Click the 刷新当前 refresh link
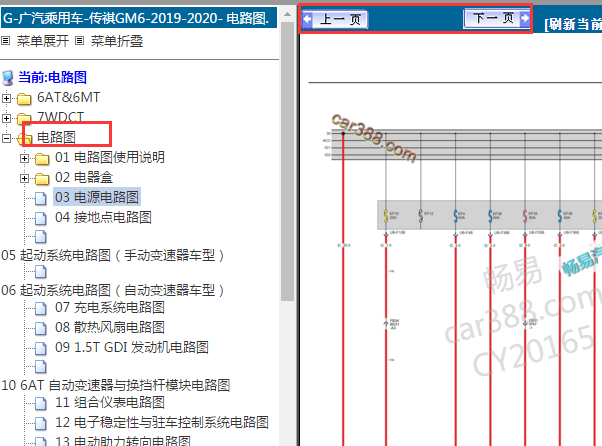The height and width of the screenshot is (446, 602). [x=573, y=25]
